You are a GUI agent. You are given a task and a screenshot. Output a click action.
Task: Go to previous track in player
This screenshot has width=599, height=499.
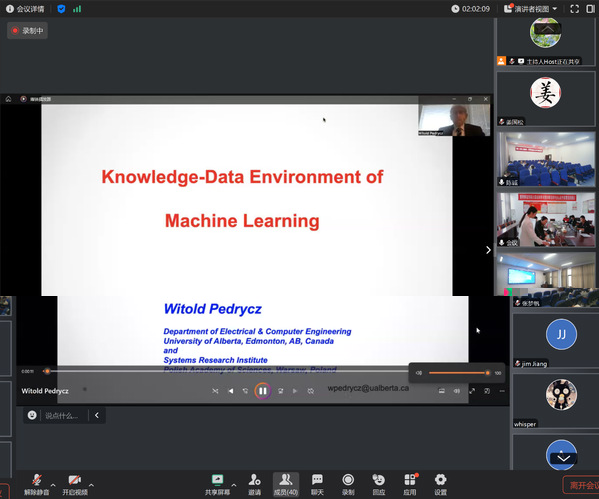(x=230, y=391)
